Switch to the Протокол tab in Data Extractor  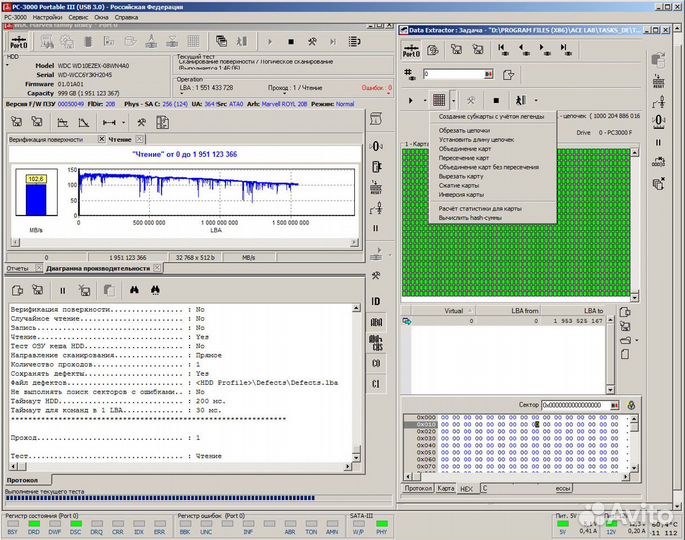pos(418,488)
